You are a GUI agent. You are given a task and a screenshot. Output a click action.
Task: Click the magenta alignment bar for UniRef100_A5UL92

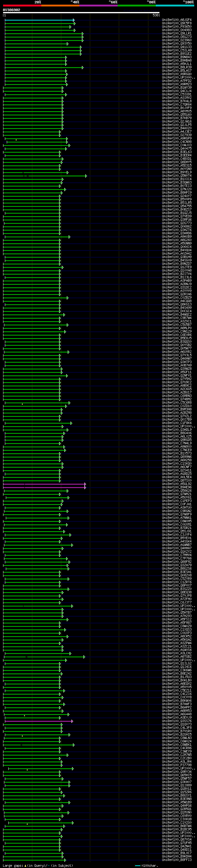(x=44, y=484)
